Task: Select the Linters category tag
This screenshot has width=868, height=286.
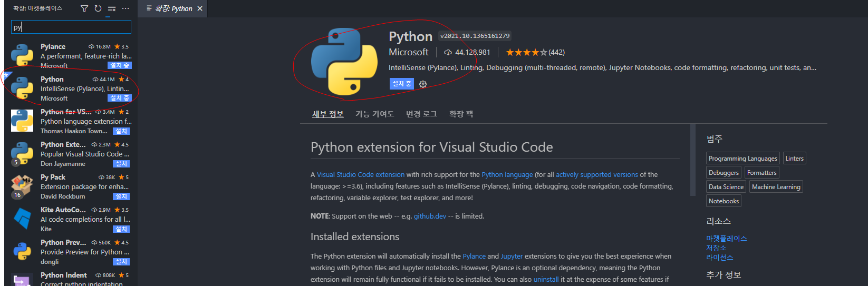Action: pos(794,159)
